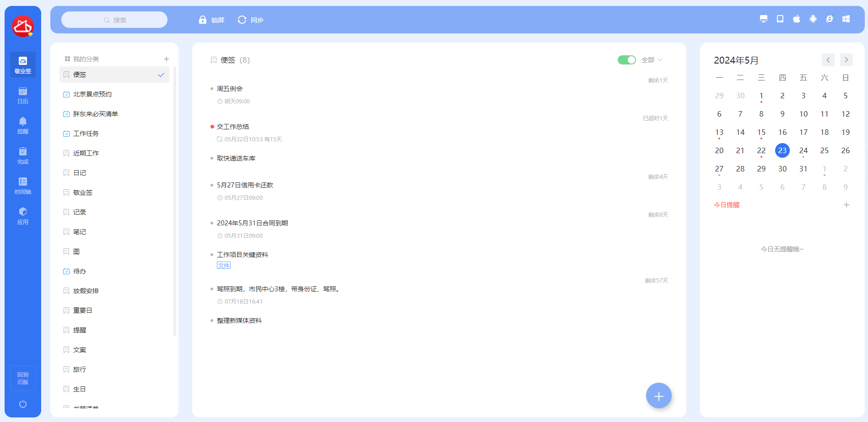Select May 23 in the calendar
Image resolution: width=868 pixels, height=422 pixels.
(782, 150)
